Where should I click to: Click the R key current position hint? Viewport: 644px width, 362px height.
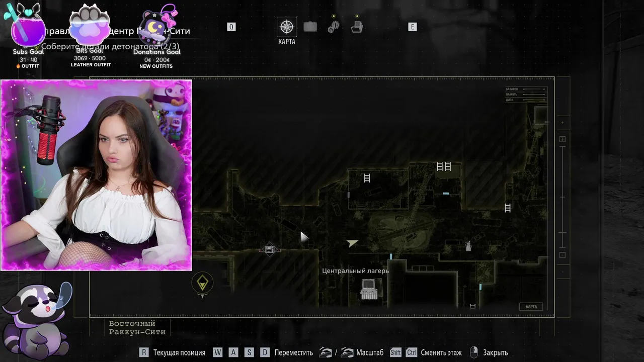[x=144, y=352]
